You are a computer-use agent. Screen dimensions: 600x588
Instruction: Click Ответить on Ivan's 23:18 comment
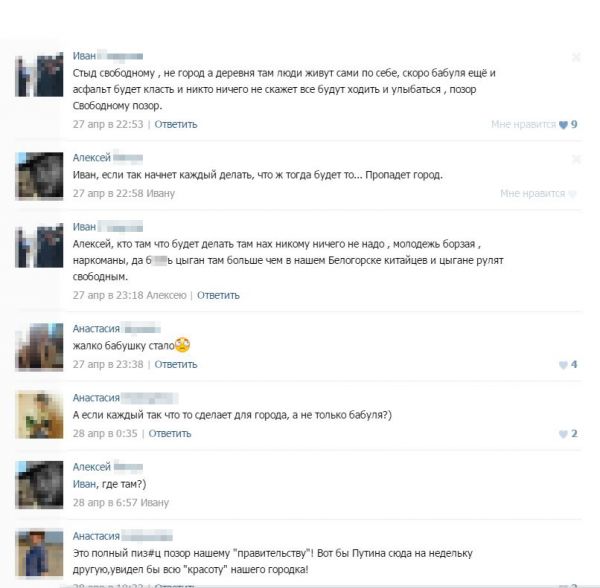[218, 295]
